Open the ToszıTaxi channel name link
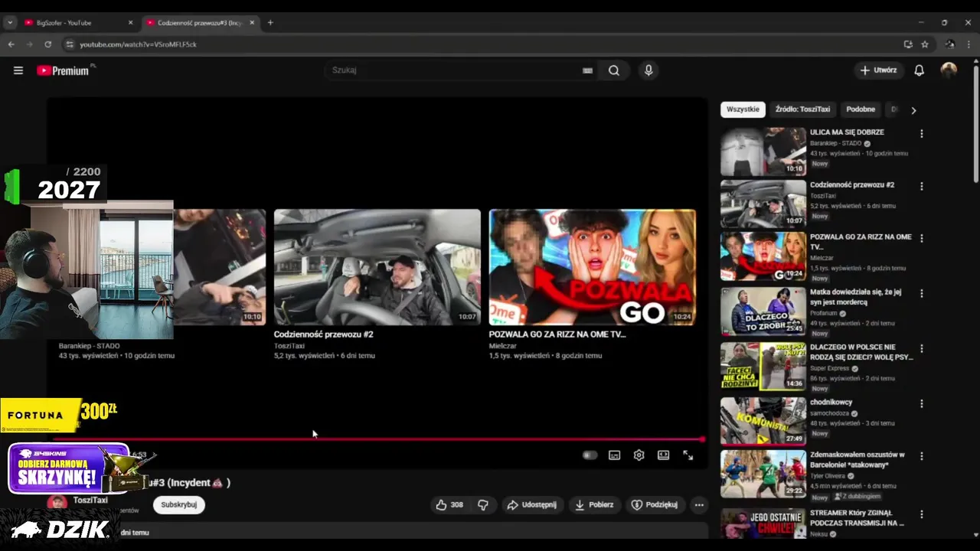980x551 pixels. (x=90, y=500)
